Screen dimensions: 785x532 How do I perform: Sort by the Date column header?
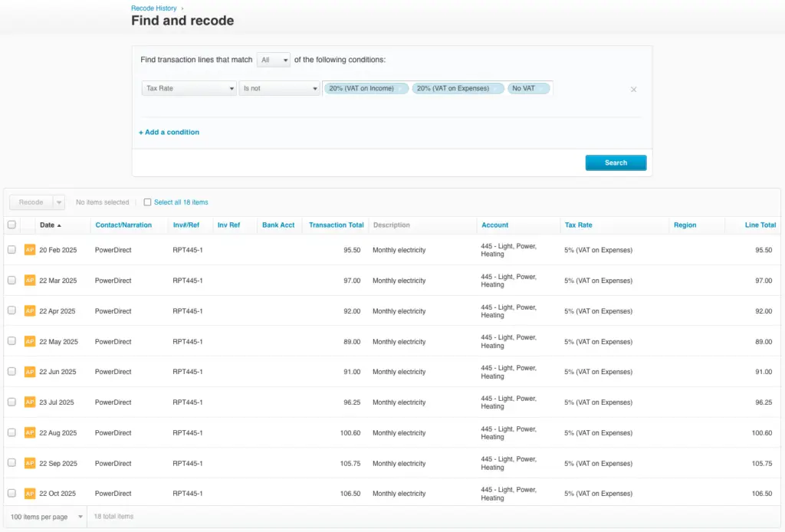click(x=50, y=225)
